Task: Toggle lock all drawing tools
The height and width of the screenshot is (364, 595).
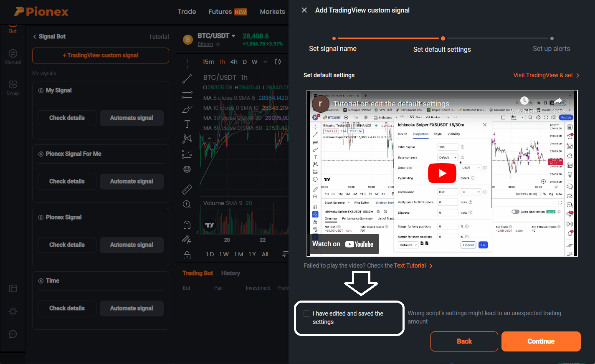Action: [x=187, y=255]
